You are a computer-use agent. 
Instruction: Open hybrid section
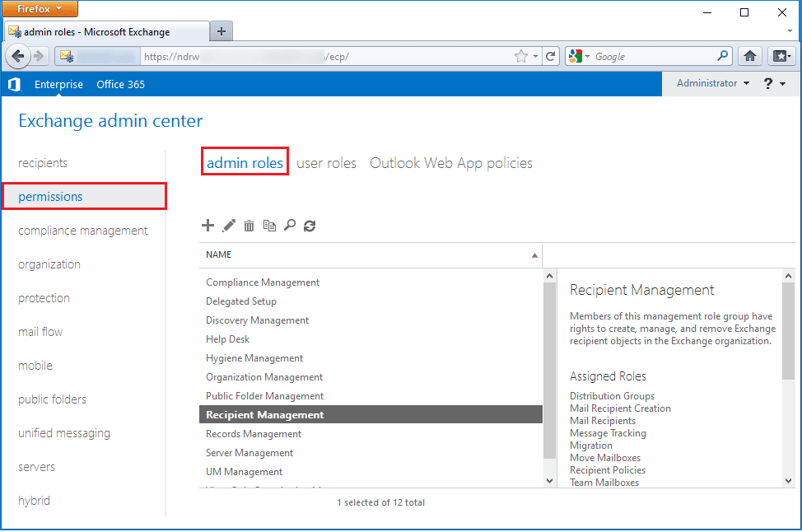[35, 501]
